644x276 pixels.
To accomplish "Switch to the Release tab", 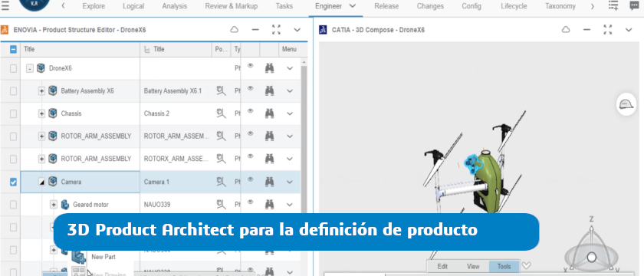I will (x=386, y=6).
